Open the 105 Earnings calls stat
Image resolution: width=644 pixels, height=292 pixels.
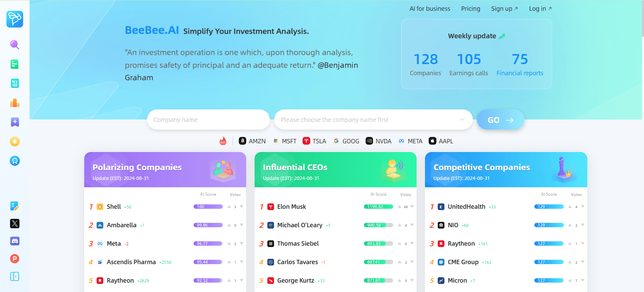tap(469, 64)
